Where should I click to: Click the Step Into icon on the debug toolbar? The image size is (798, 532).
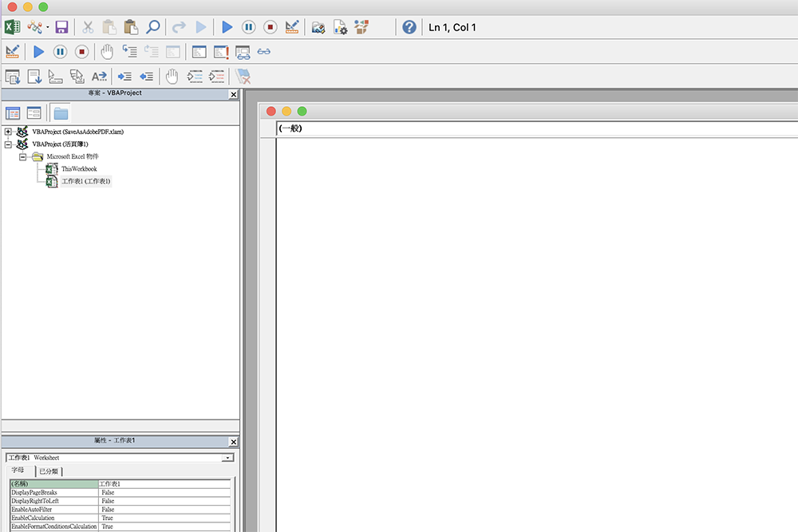(130, 51)
